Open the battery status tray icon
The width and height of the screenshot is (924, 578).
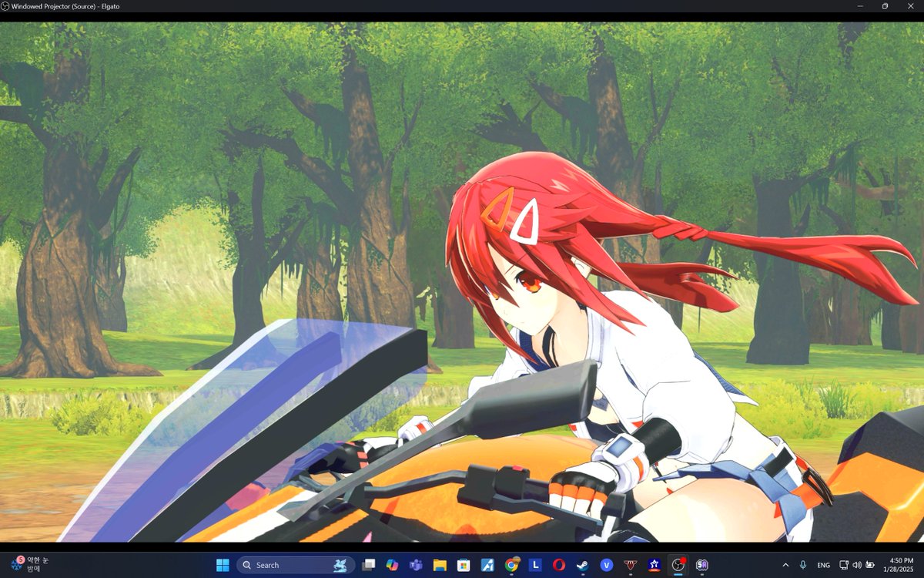(x=871, y=565)
